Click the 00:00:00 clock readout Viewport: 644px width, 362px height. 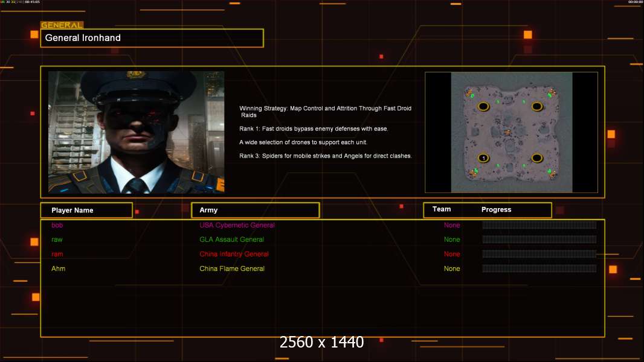pyautogui.click(x=636, y=2)
